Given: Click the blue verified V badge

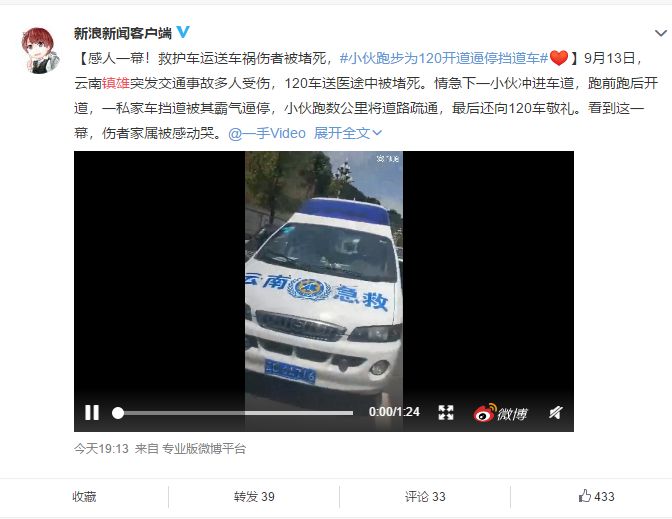Looking at the screenshot, I should pos(183,32).
